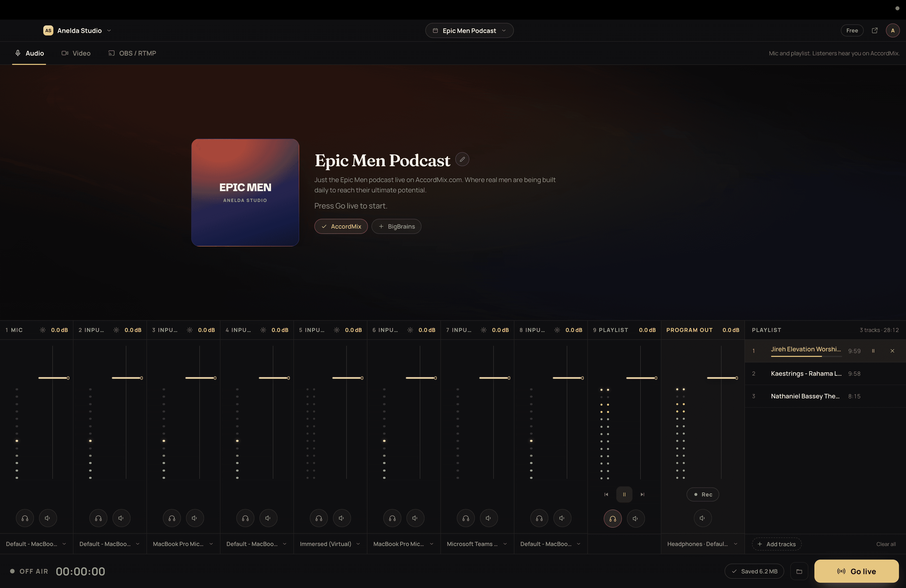Screen dimensions: 906x588
Task: Open the Epic Men Podcast show selector
Action: tap(469, 30)
